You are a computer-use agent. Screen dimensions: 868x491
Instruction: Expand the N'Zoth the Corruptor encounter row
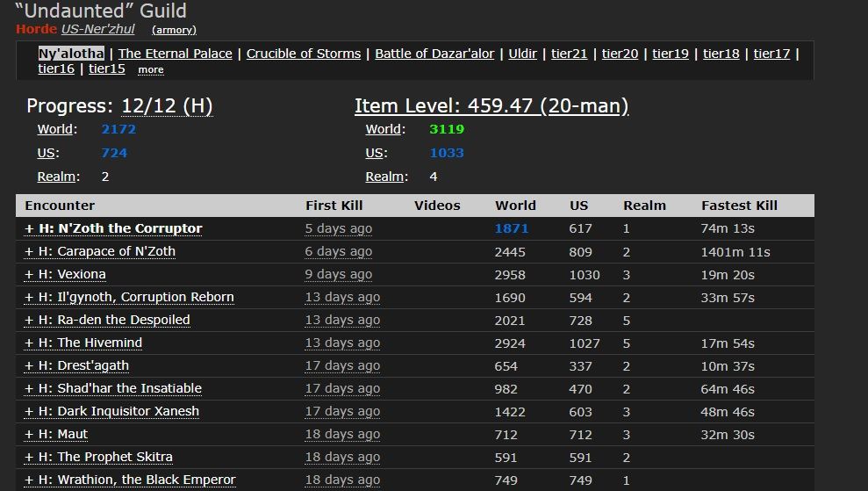point(113,228)
